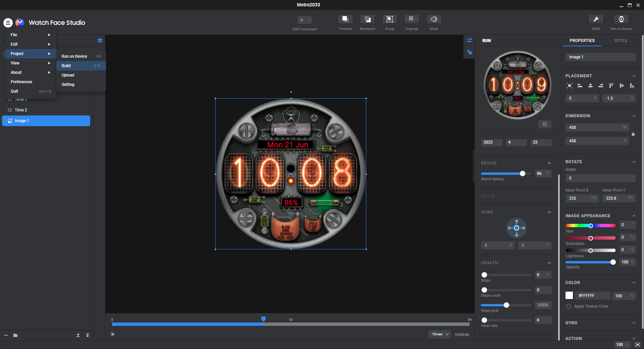Fit canvas to screen icon
This screenshot has height=349, width=644.
tap(638, 345)
